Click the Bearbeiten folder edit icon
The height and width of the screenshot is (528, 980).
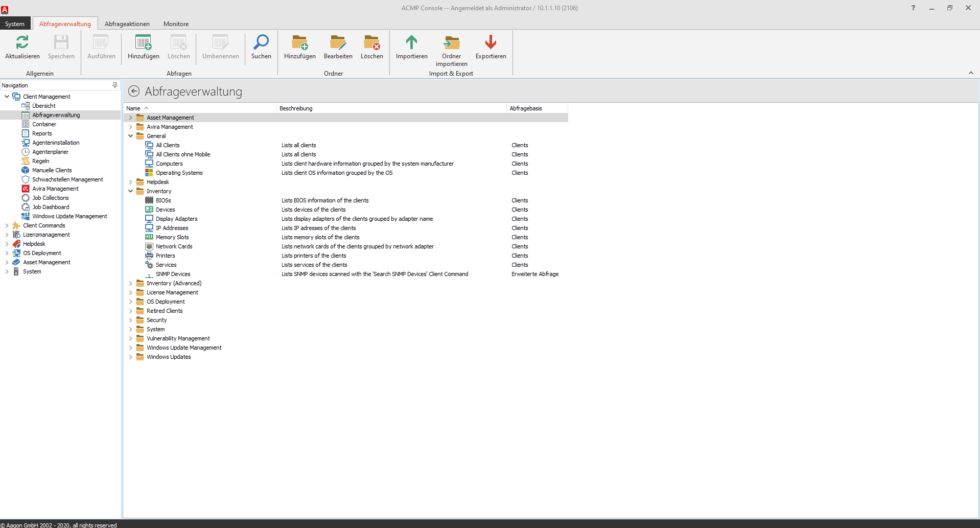[338, 43]
